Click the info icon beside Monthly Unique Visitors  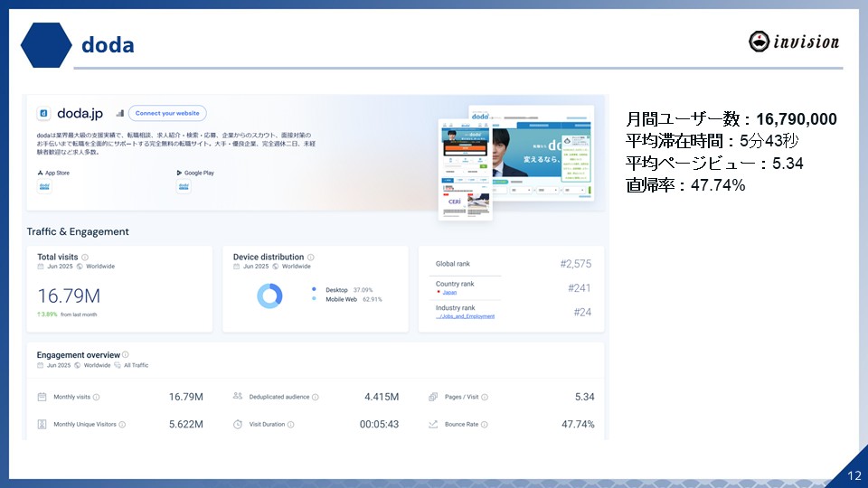click(122, 425)
